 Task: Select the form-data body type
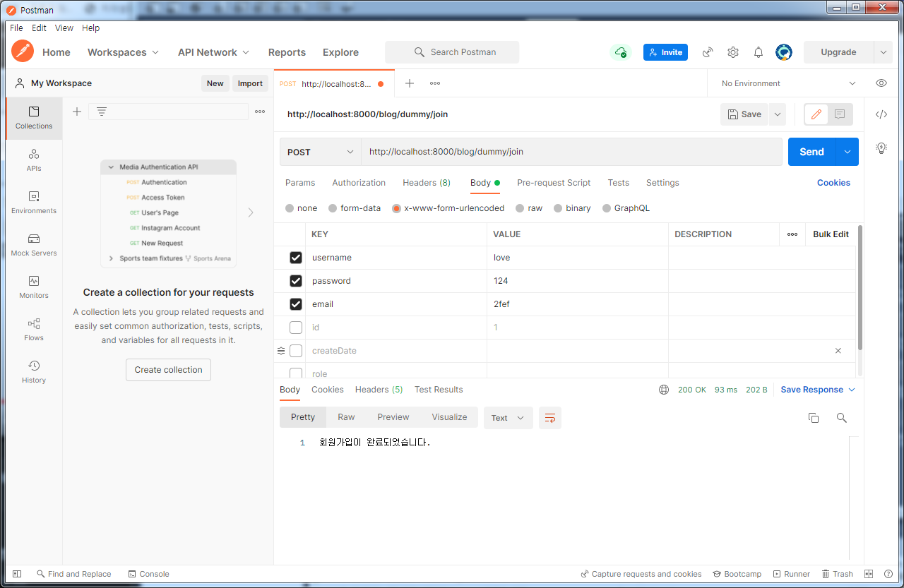333,208
